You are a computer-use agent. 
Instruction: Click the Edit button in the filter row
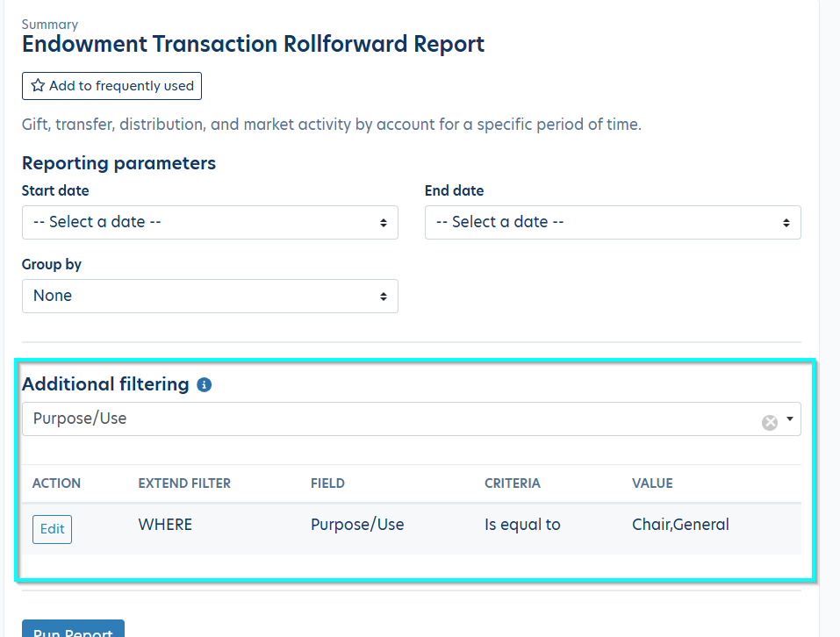click(52, 529)
